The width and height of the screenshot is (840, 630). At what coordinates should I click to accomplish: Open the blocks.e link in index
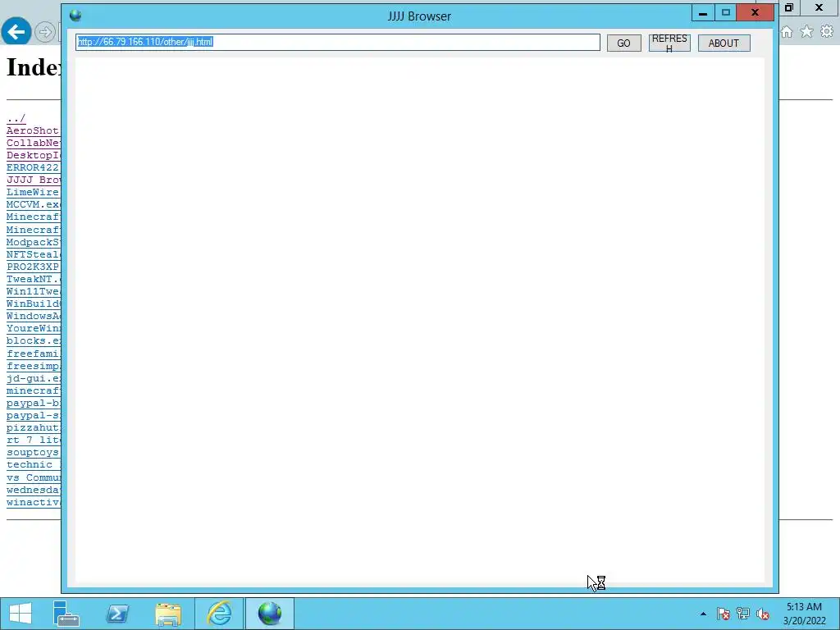pyautogui.click(x=33, y=340)
